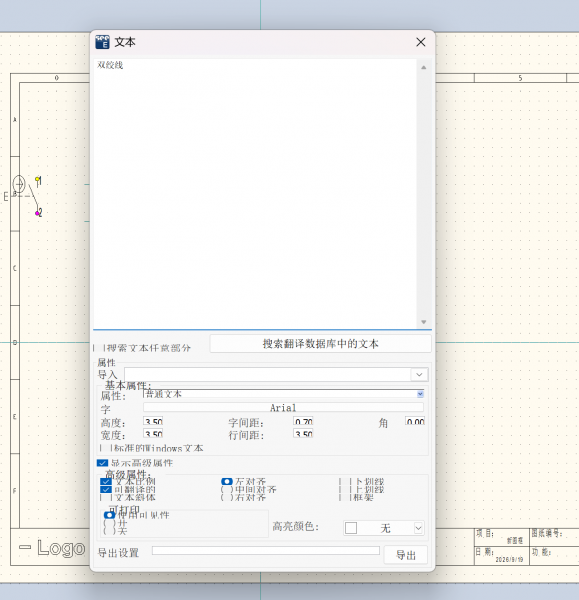
Task: Select the 中间对齐 radio button
Action: (x=227, y=489)
